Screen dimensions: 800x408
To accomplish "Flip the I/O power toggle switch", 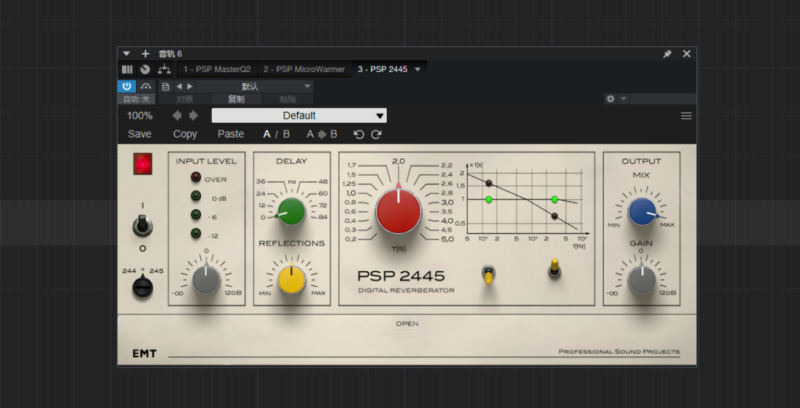I will pyautogui.click(x=142, y=226).
